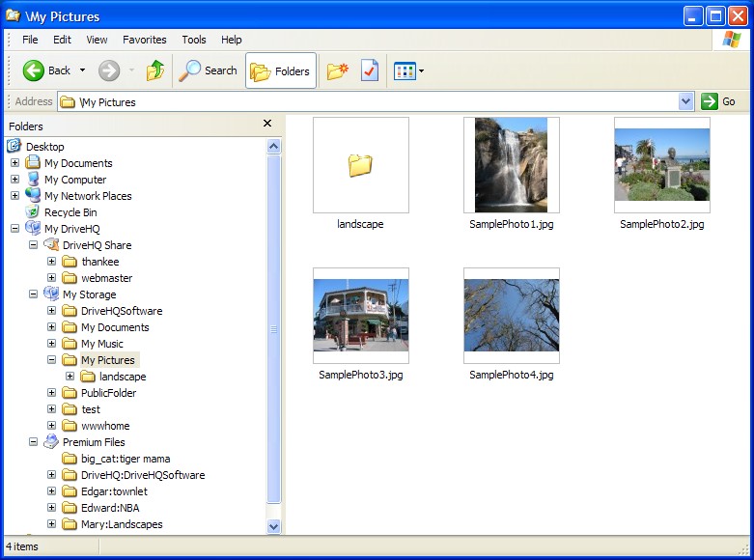
Task: Open the Views dropdown in toolbar
Action: [x=409, y=70]
